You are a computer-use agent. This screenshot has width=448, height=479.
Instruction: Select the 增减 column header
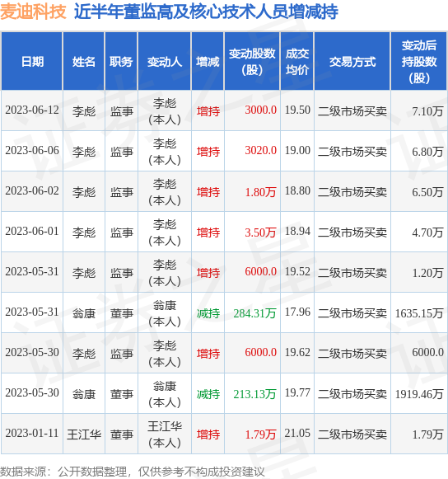[208, 62]
